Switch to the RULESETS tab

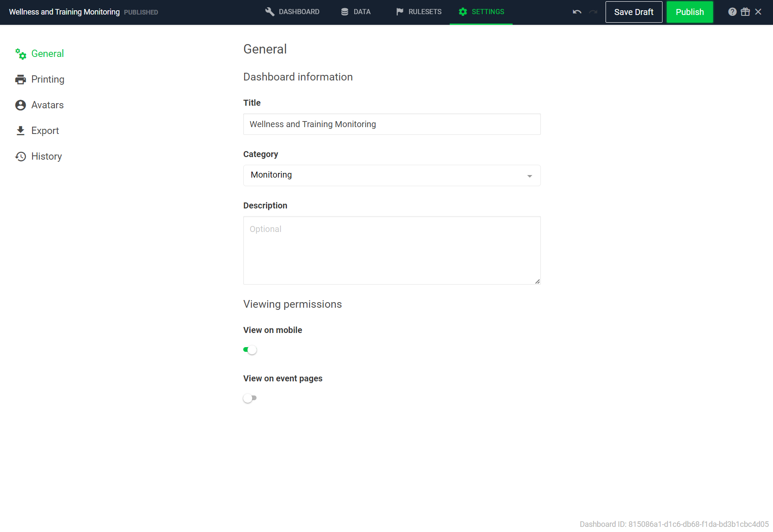click(419, 12)
